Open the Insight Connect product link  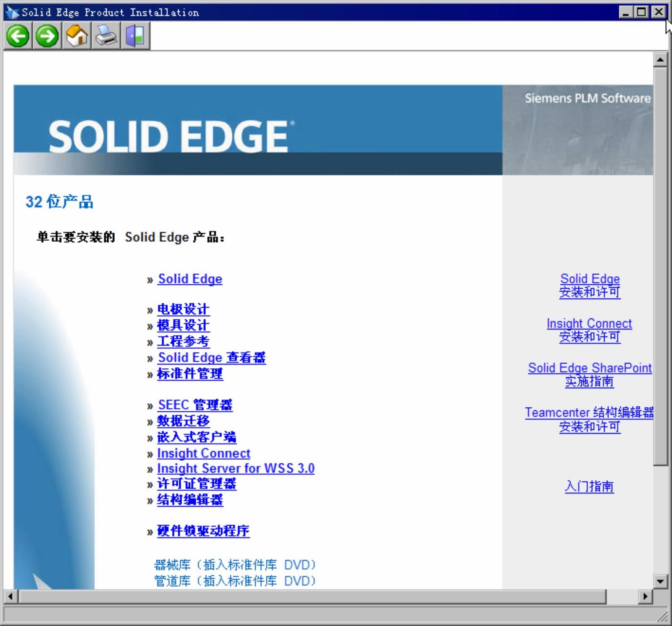click(204, 453)
